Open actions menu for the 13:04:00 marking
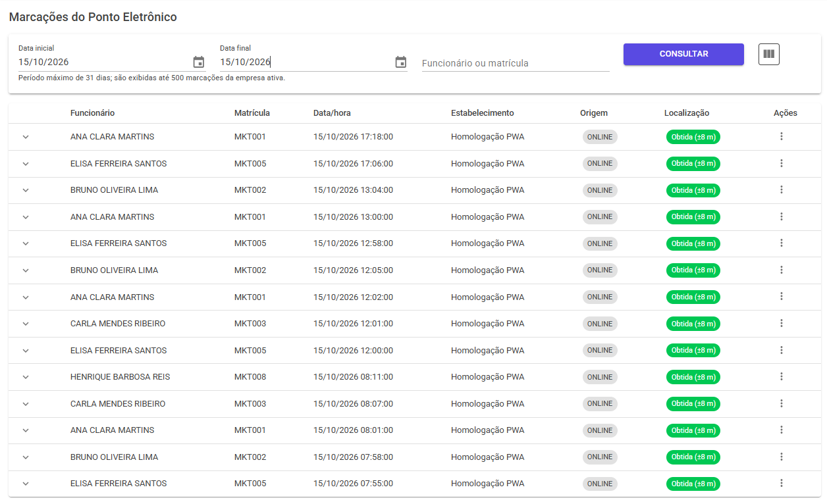This screenshot has width=827, height=504. 782,189
